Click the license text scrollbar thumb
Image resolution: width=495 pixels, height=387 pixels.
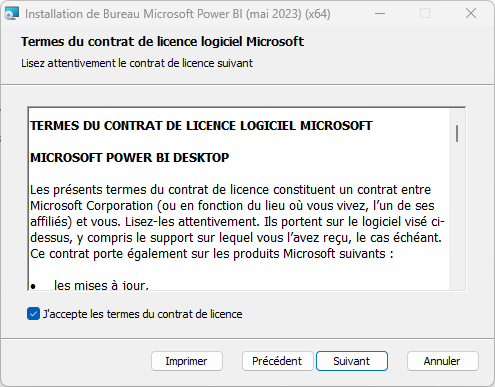point(457,133)
